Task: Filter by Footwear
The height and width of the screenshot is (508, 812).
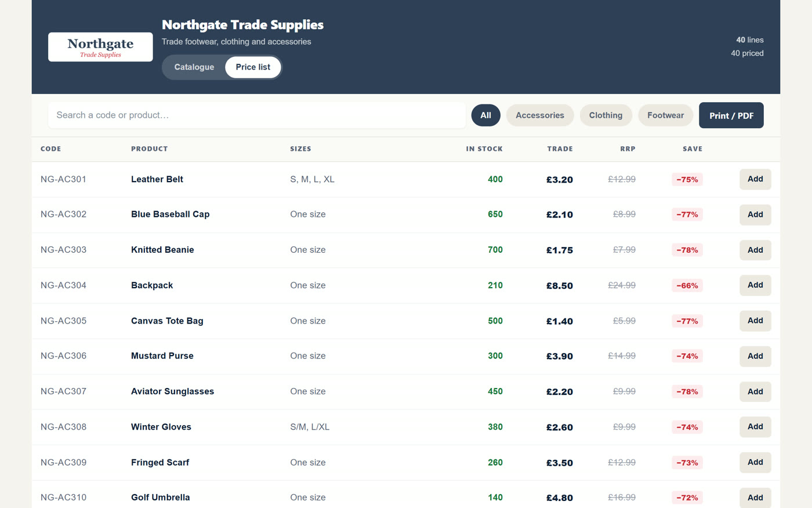Action: click(x=665, y=115)
